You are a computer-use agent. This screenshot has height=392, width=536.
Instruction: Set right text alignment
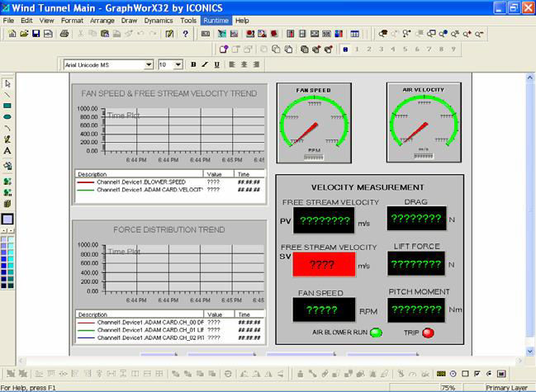click(x=256, y=64)
